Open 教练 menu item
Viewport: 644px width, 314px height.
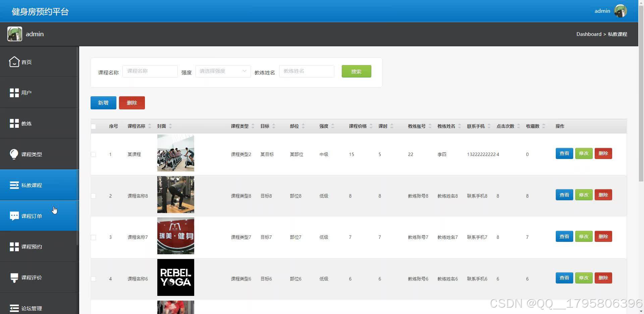tap(39, 123)
